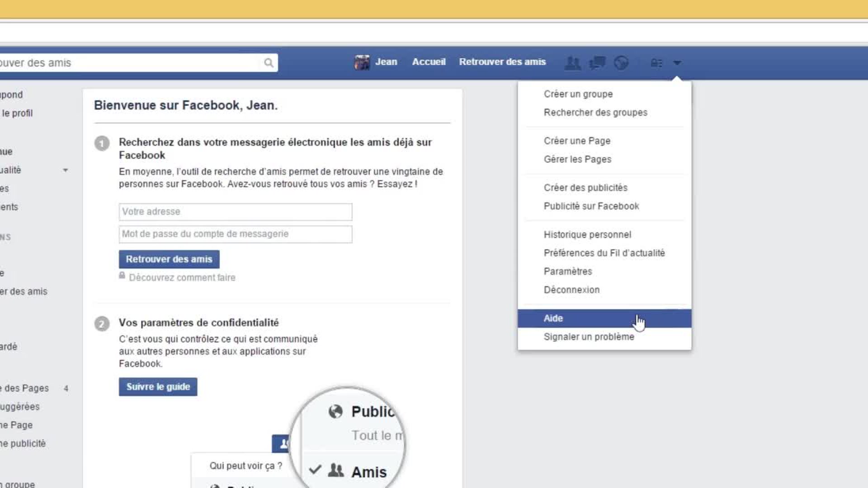Expand the left sidebar actualité arrow
This screenshot has width=868, height=488.
tap(66, 170)
